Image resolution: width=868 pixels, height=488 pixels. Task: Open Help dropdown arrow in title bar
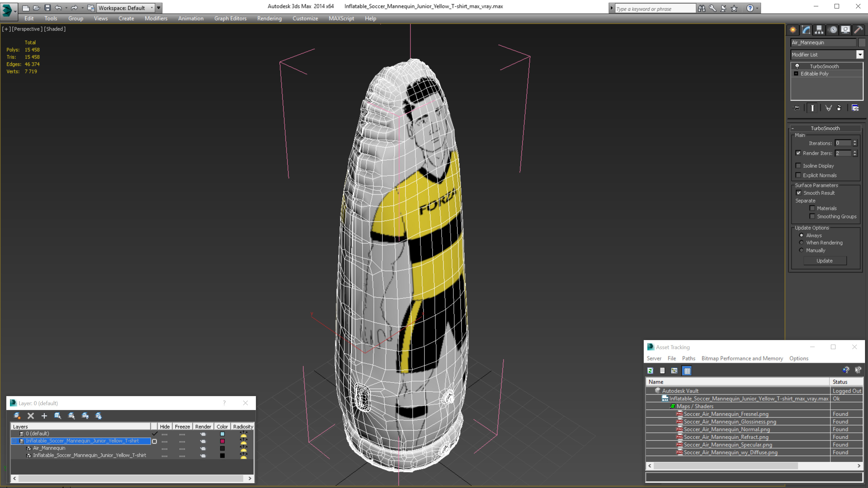(x=757, y=8)
